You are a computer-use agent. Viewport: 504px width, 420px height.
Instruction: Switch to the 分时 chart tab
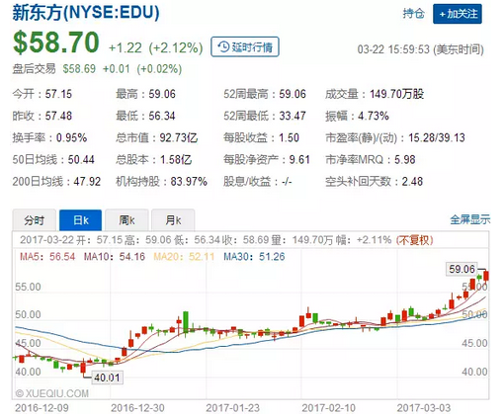click(34, 220)
